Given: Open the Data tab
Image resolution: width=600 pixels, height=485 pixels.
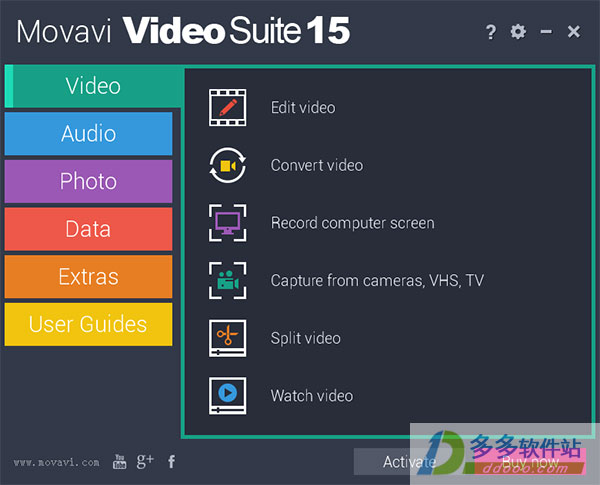Looking at the screenshot, I should pos(88,229).
